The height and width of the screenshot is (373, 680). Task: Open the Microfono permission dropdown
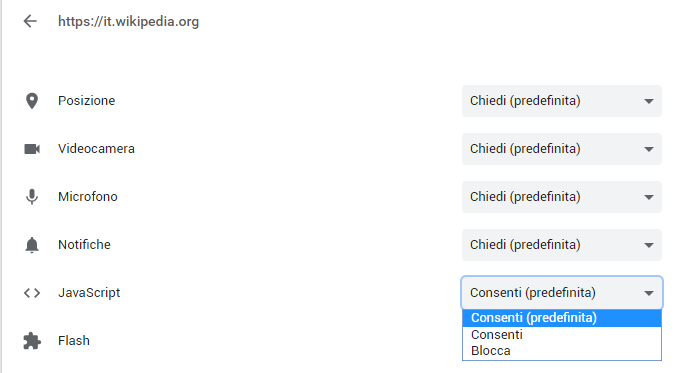click(562, 197)
